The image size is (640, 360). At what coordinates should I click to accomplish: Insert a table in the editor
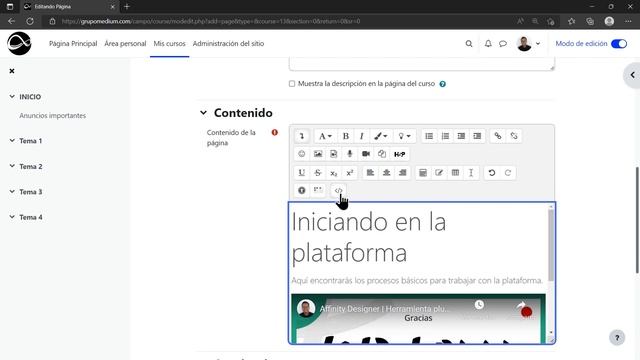455,173
